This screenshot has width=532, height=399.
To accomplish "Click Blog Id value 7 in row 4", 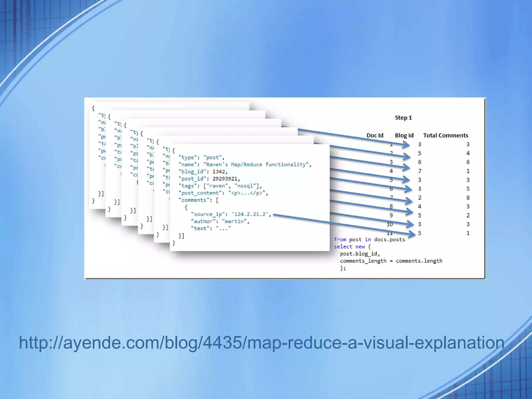I will click(420, 171).
